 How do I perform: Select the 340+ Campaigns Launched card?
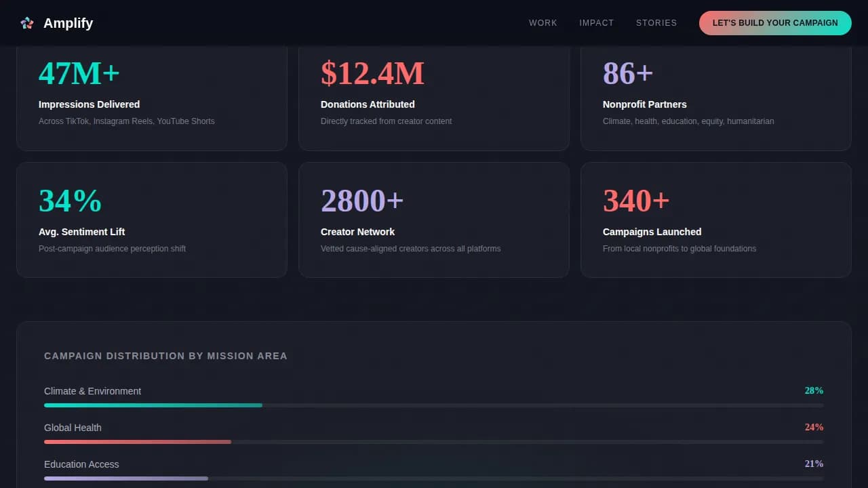pyautogui.click(x=716, y=220)
